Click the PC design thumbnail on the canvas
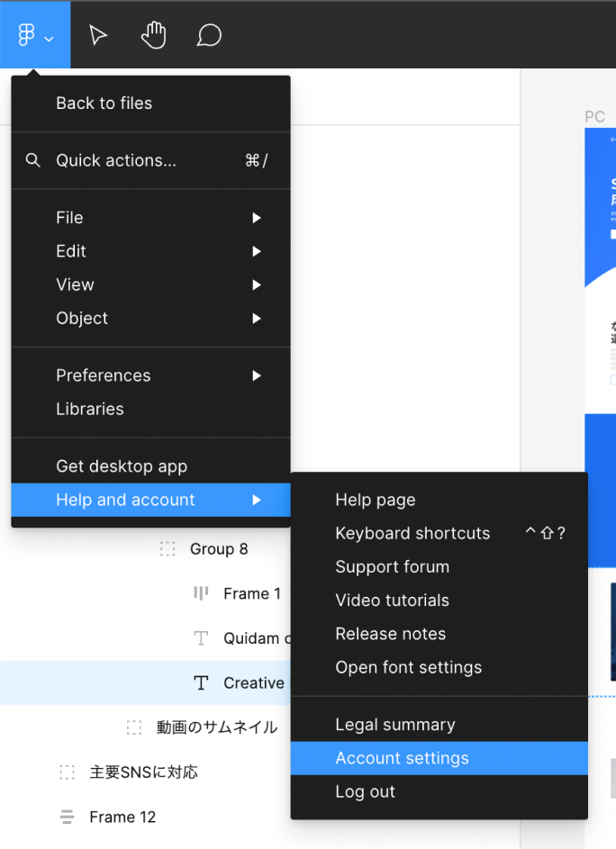 (600, 270)
